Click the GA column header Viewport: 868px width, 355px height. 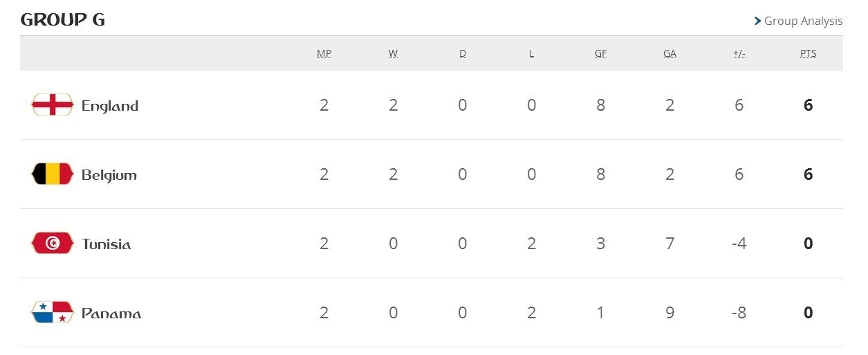670,53
